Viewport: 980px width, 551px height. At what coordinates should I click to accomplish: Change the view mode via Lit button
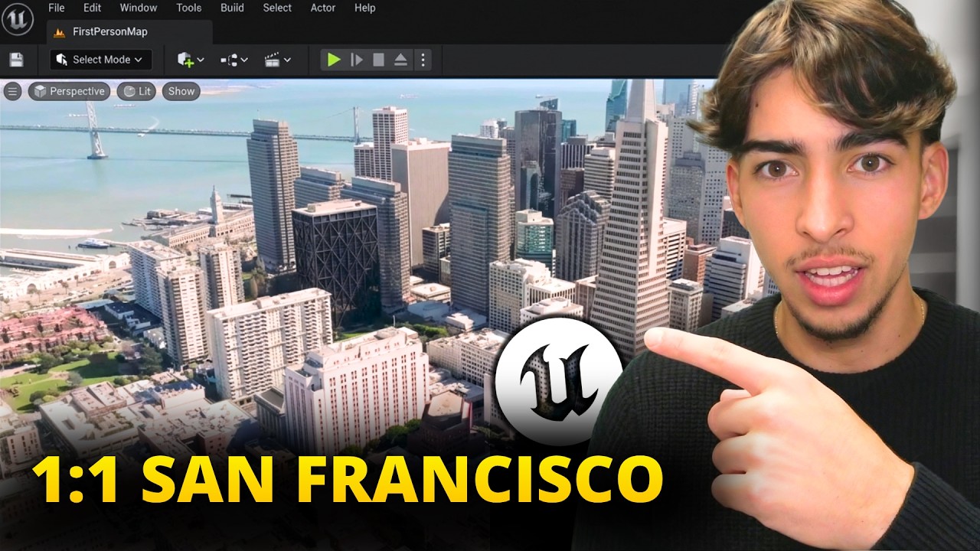tap(136, 92)
